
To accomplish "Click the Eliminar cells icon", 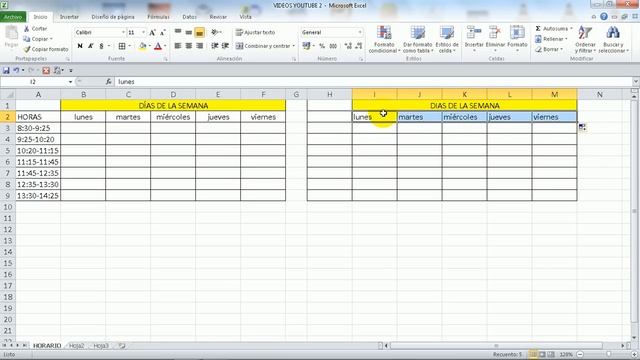I will [495, 32].
